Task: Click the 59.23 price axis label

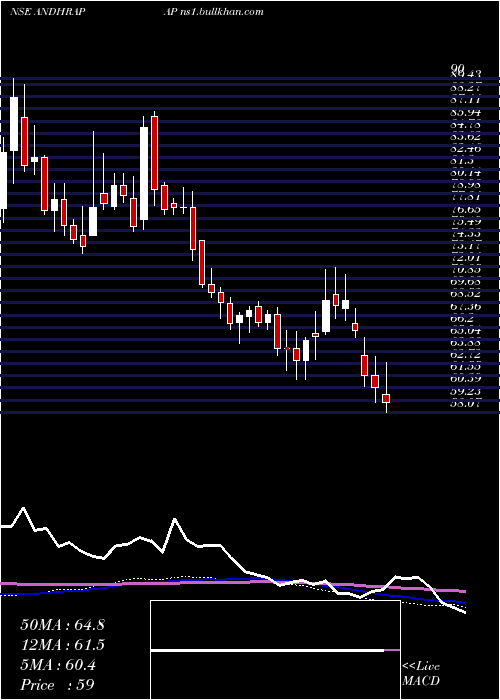Action: point(466,392)
